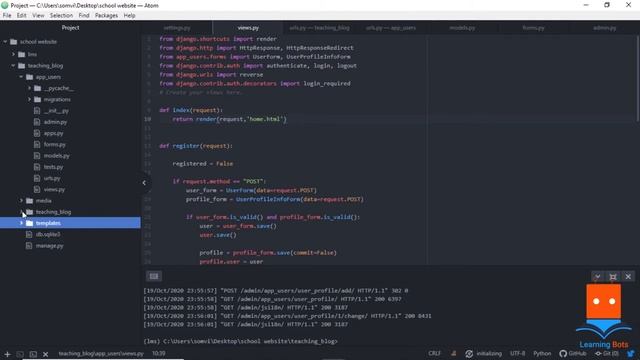
Task: Expand the migrations folder arrow
Action: pos(29,99)
